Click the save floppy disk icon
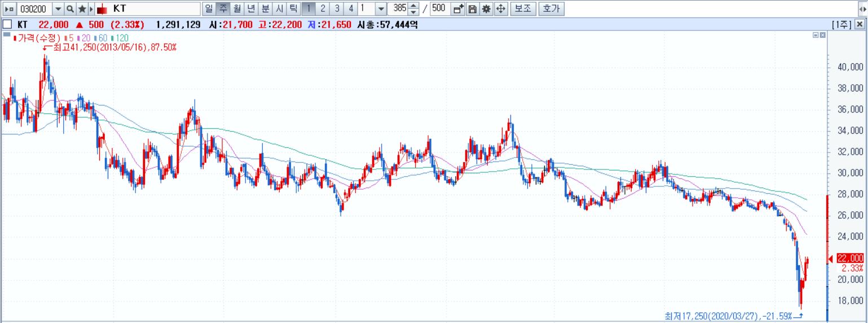The image size is (868, 323). coord(472,8)
